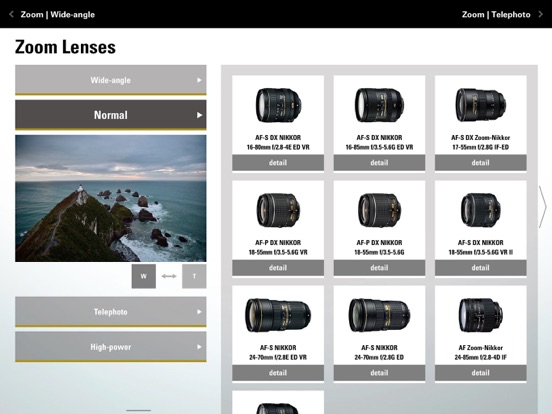This screenshot has width=552, height=414.
Task: Switch sample photo to tele view with T
Action: tap(194, 276)
